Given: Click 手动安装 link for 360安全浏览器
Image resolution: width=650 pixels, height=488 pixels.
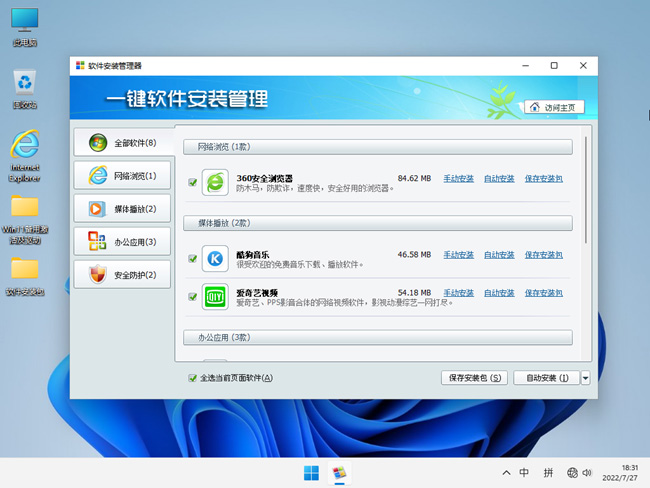Looking at the screenshot, I should [x=458, y=179].
